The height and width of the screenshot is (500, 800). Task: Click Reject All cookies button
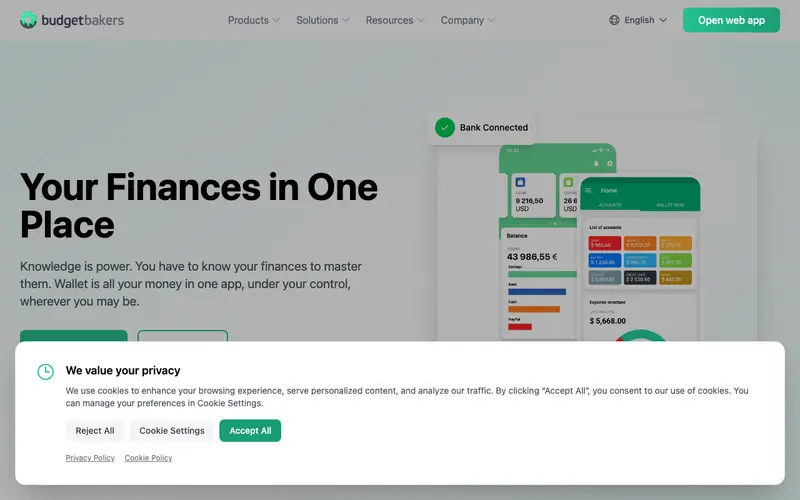(x=95, y=431)
